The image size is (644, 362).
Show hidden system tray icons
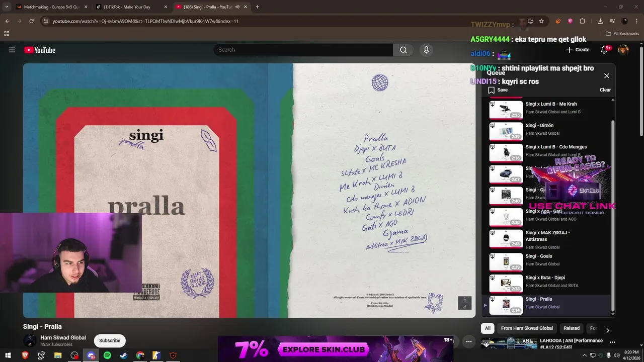(584, 355)
